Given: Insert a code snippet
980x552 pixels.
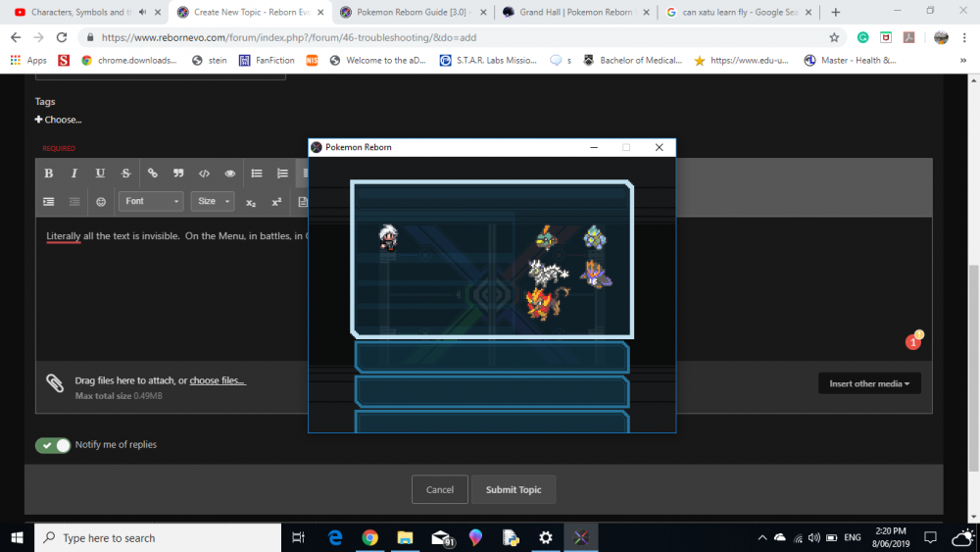Looking at the screenshot, I should [204, 174].
